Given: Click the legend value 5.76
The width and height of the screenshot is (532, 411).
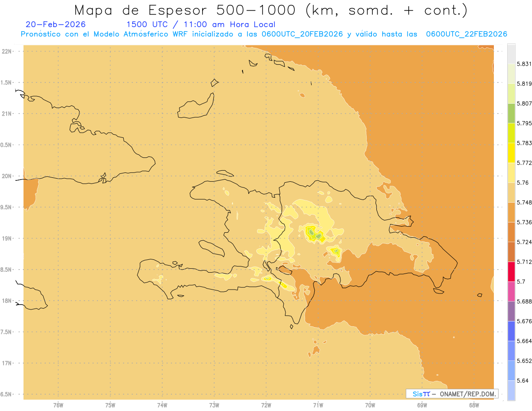Looking at the screenshot, I should (x=523, y=183).
